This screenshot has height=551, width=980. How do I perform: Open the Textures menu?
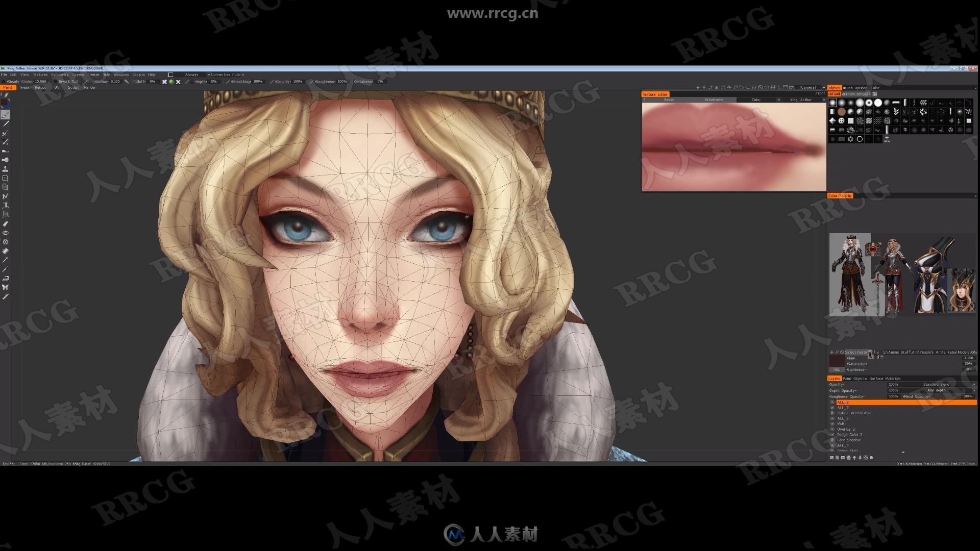click(x=40, y=74)
